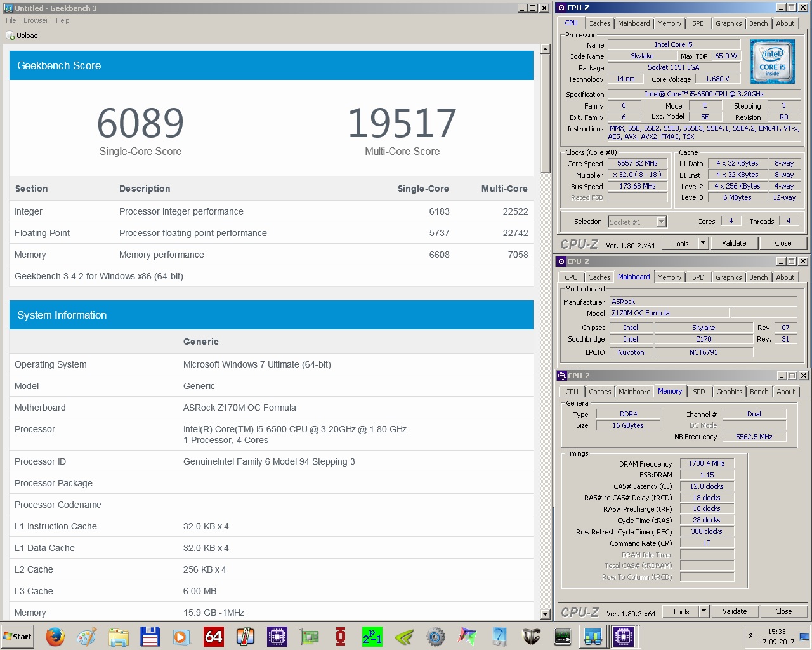Open the TC shield taskbar icon

coord(531,636)
